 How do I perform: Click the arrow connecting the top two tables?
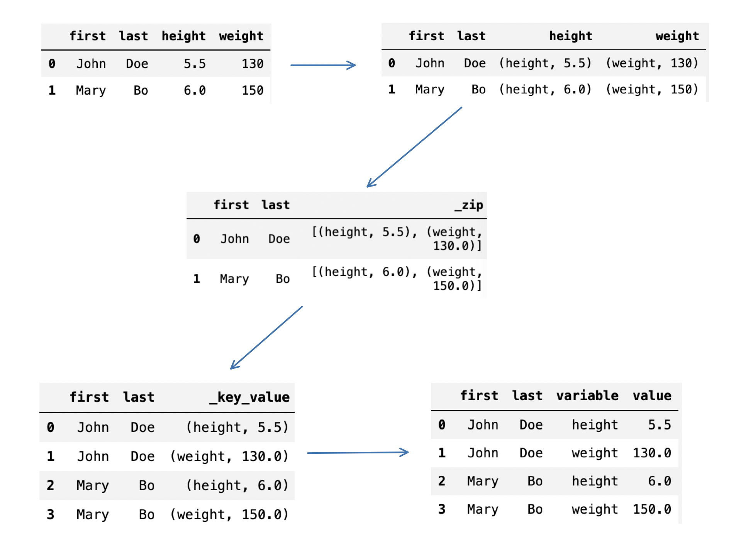(x=323, y=65)
